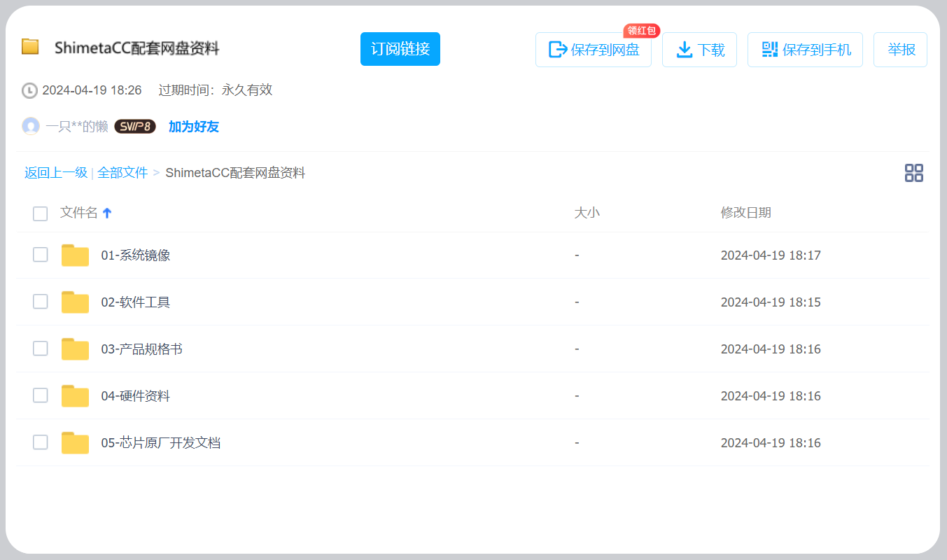Click the clock icon beside share date
The width and height of the screenshot is (947, 560).
[x=29, y=90]
